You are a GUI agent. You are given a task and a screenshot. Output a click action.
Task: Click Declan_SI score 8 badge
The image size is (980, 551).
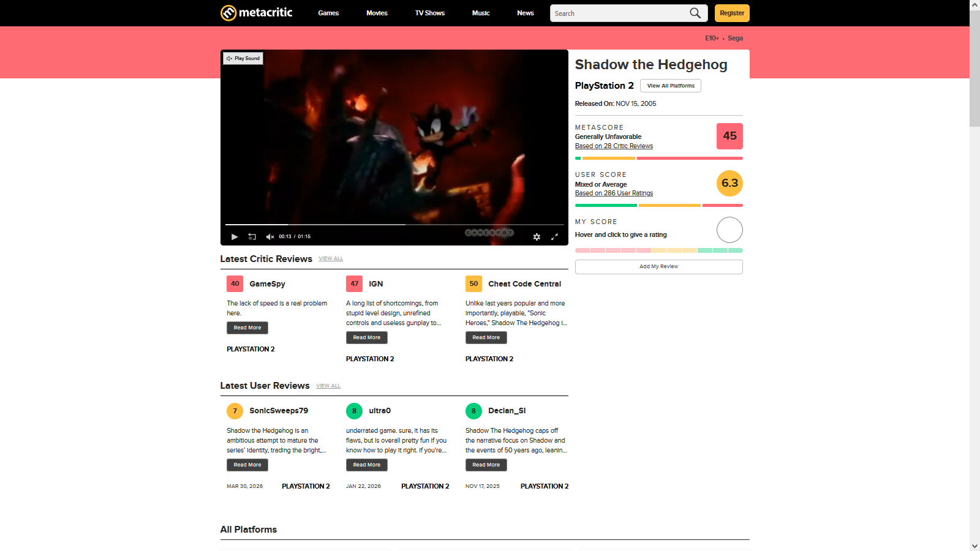tap(474, 411)
